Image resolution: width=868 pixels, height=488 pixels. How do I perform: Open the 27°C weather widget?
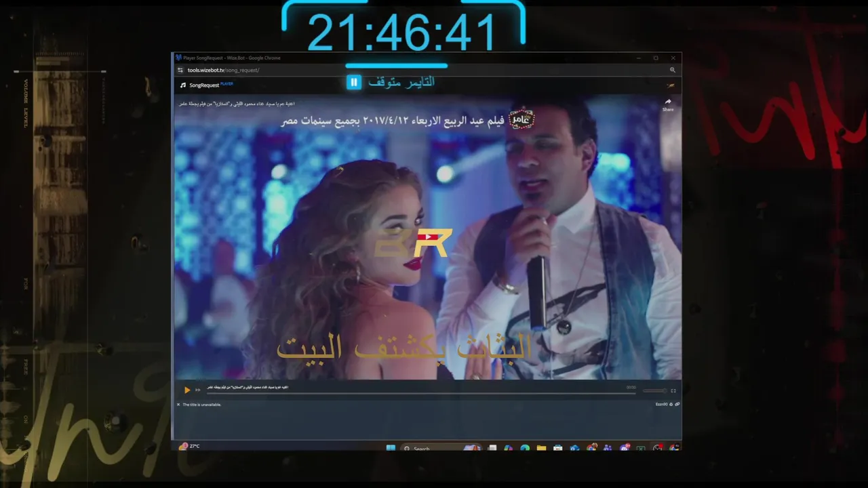[x=189, y=447]
